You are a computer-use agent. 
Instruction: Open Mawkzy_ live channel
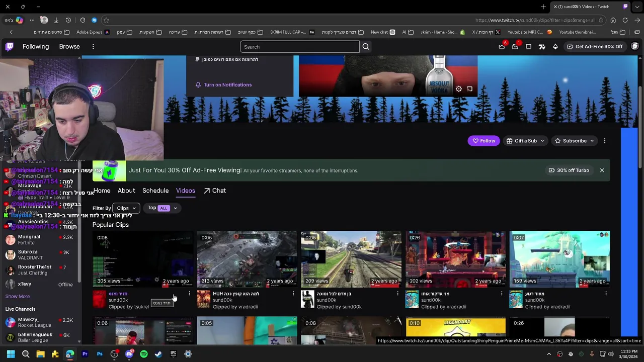click(39, 323)
